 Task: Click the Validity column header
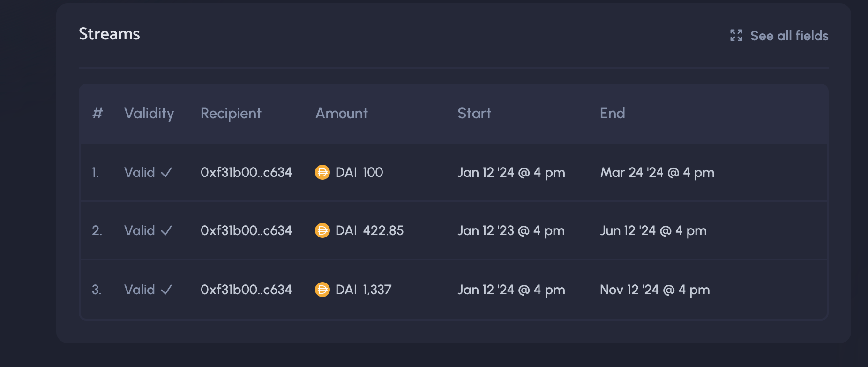tap(149, 114)
